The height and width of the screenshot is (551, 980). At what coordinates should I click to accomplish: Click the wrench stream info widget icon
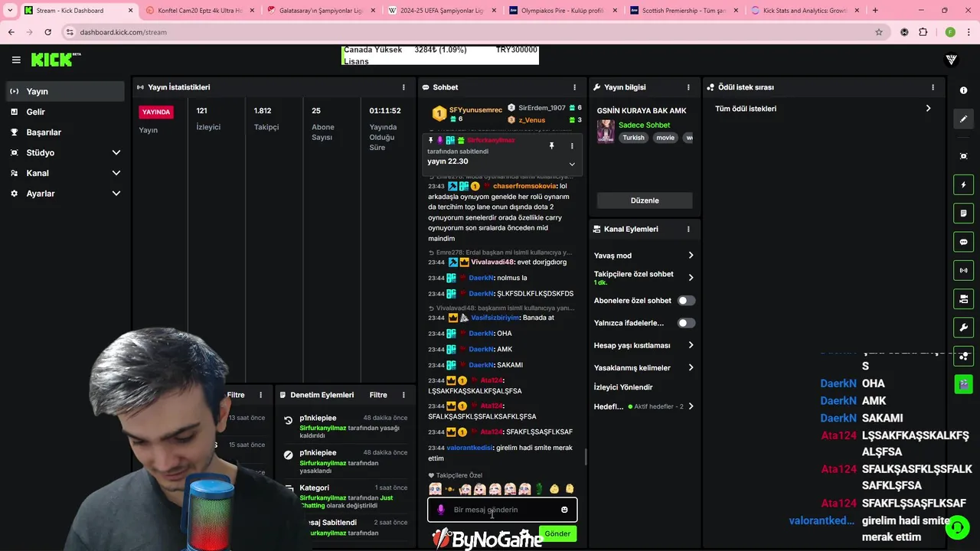point(963,328)
